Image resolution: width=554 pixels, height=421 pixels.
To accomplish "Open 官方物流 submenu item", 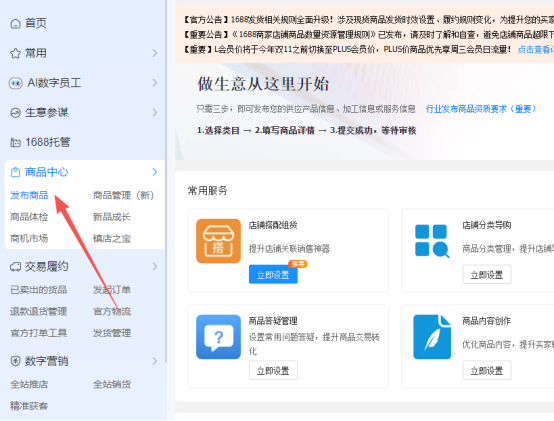I will click(112, 312).
